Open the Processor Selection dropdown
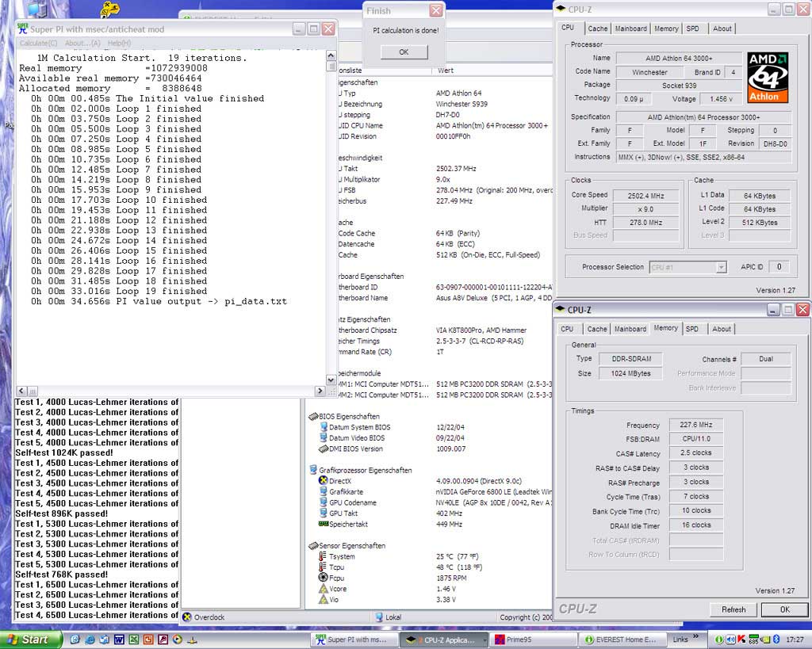This screenshot has height=649, width=812. click(x=721, y=267)
